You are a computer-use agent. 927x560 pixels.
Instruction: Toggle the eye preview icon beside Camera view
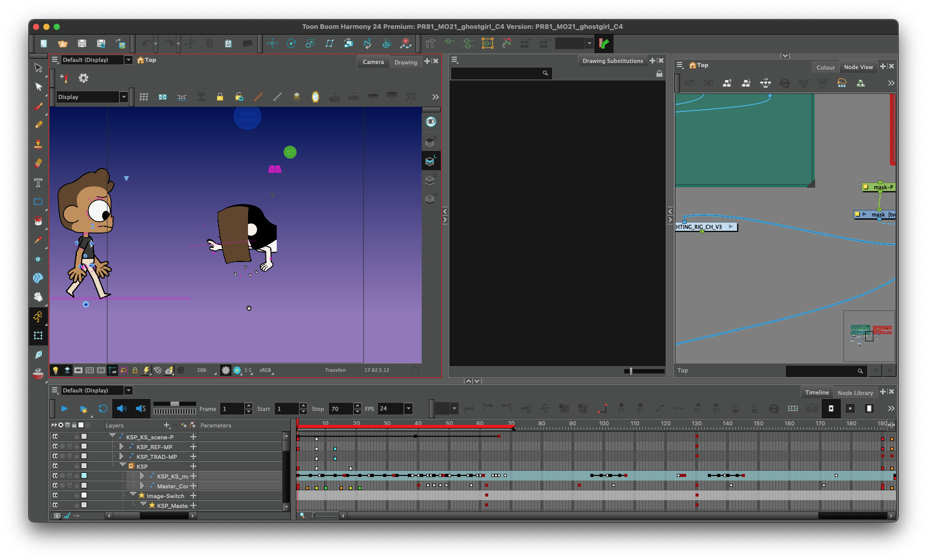coord(431,122)
